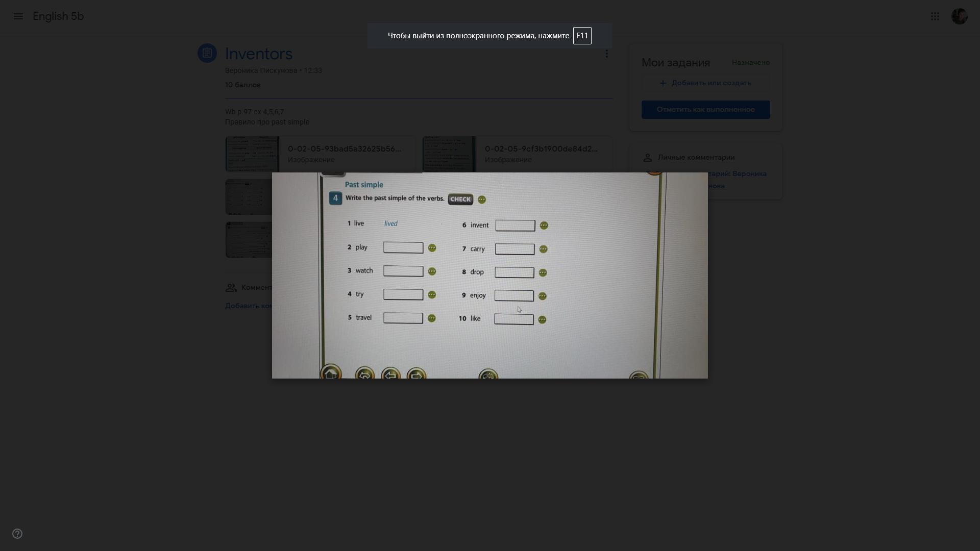This screenshot has width=980, height=551.
Task: Click the left arrow icon in exercise photo
Action: point(391,374)
